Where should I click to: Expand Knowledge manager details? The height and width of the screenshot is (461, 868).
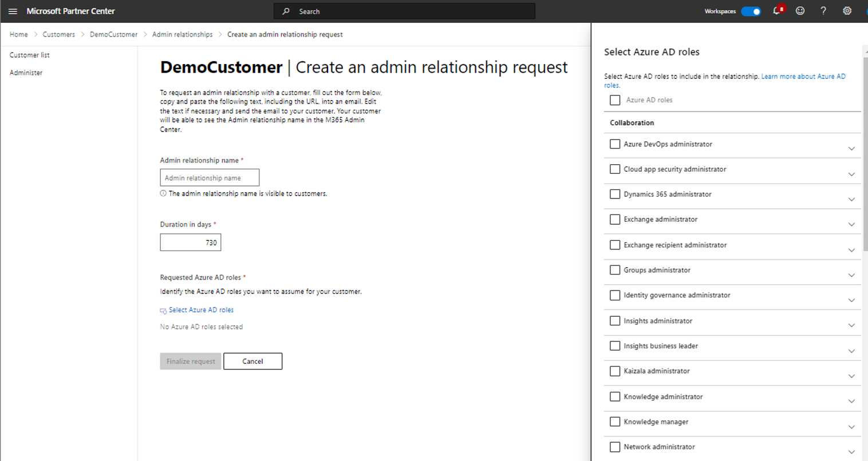click(x=851, y=427)
